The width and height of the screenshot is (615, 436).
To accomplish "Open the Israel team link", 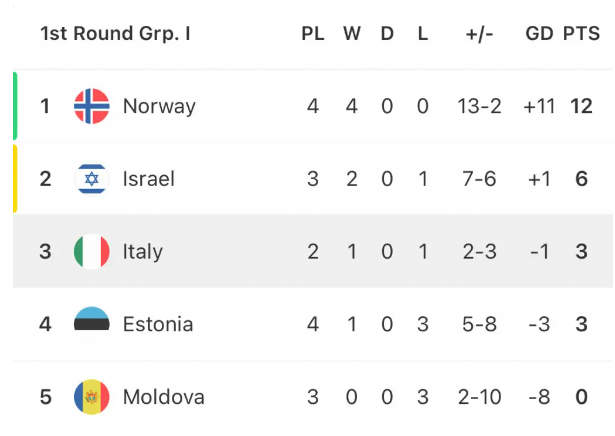I will [149, 179].
